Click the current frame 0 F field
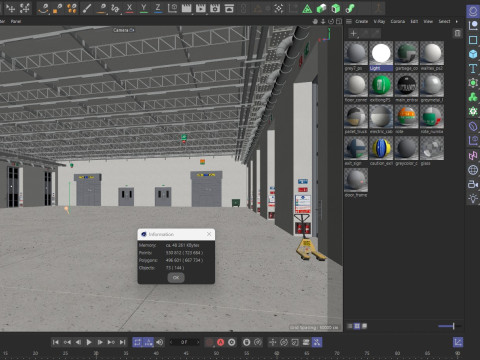480x360 pixels. point(184,342)
